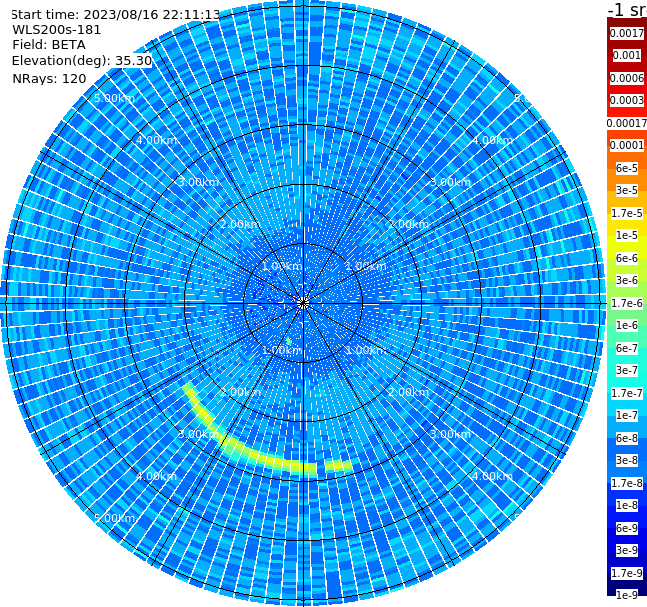Pick the 0.0001 colorbar label

(627, 145)
